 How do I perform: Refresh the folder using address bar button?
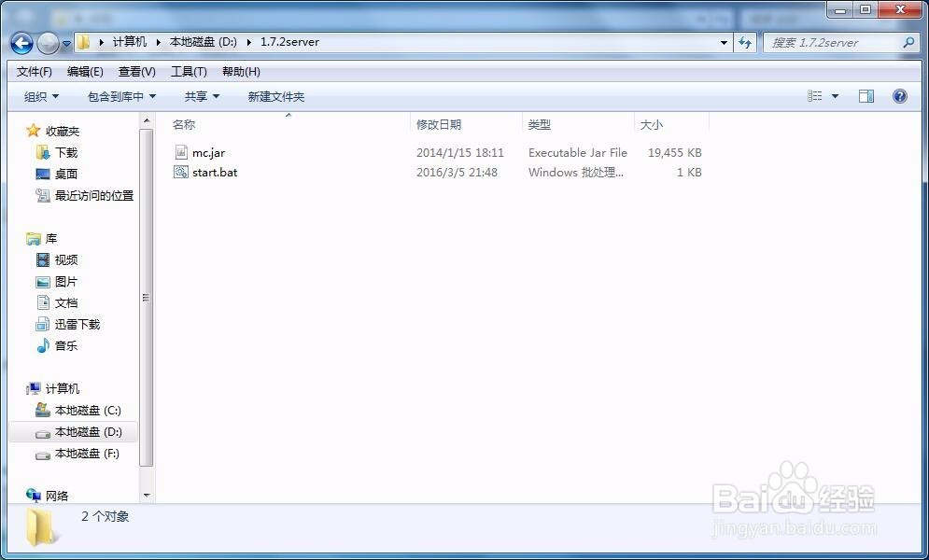(745, 43)
